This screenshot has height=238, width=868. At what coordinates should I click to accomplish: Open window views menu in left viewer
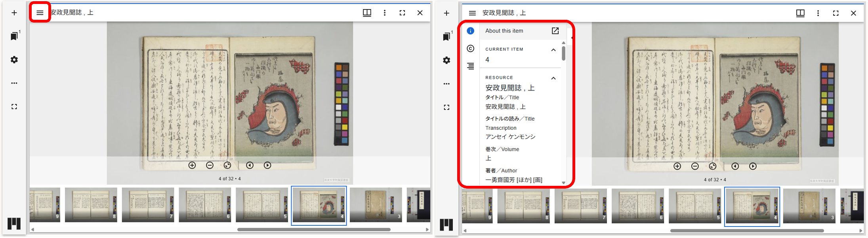pos(367,13)
